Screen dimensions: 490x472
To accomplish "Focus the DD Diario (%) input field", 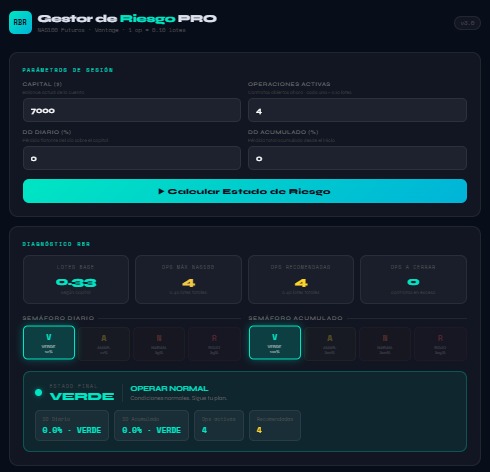I will pyautogui.click(x=132, y=158).
